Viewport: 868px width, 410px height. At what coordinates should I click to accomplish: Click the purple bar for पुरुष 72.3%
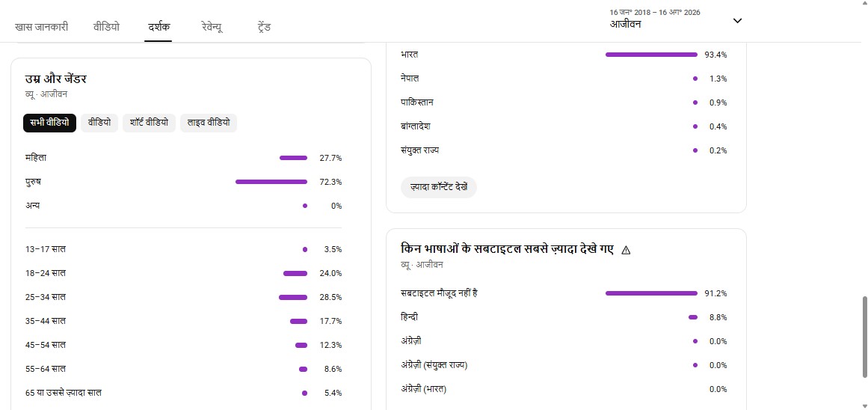point(271,182)
